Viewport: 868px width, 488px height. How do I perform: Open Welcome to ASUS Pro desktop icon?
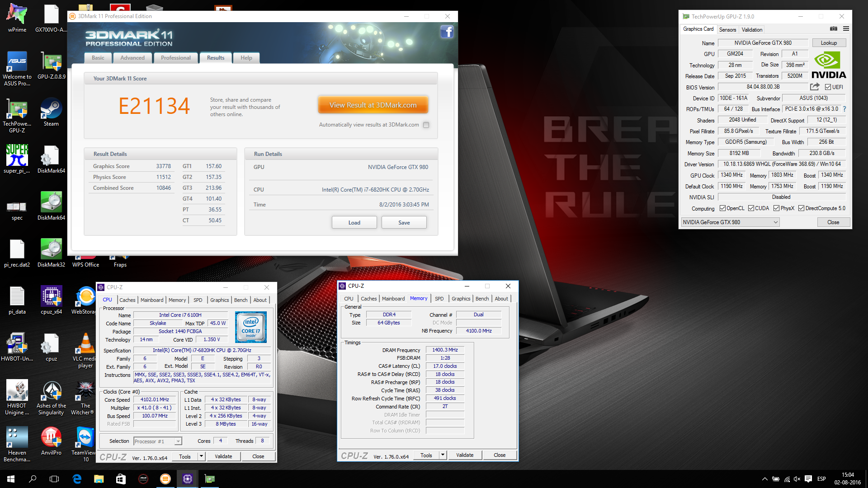pyautogui.click(x=17, y=69)
